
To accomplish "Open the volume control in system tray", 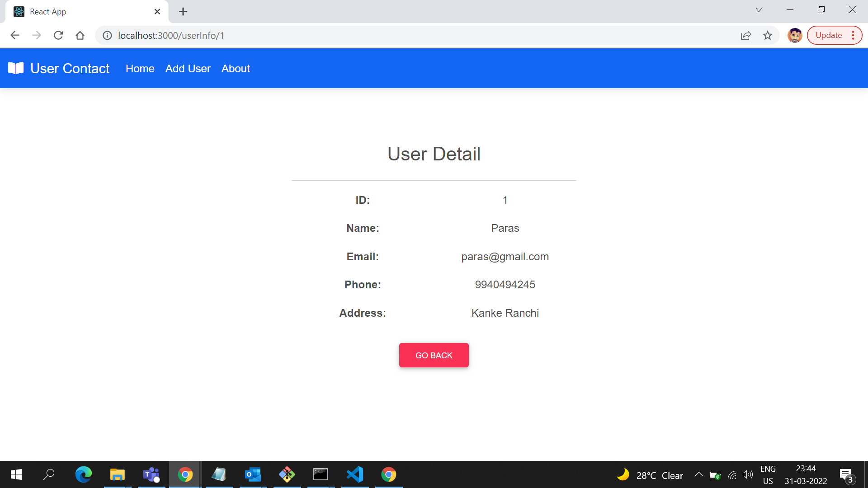I will (x=747, y=474).
